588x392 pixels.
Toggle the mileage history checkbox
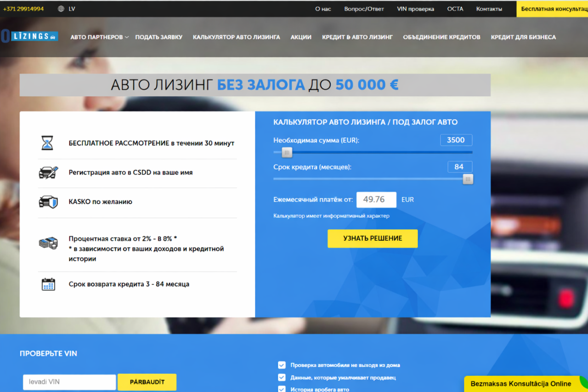[282, 389]
